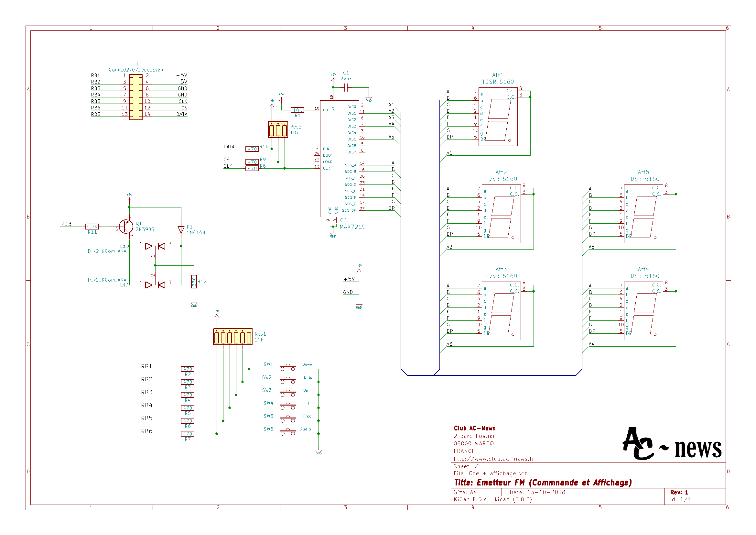756x535 pixels.
Task: Click the 'Size: A4' field
Action: [x=465, y=492]
